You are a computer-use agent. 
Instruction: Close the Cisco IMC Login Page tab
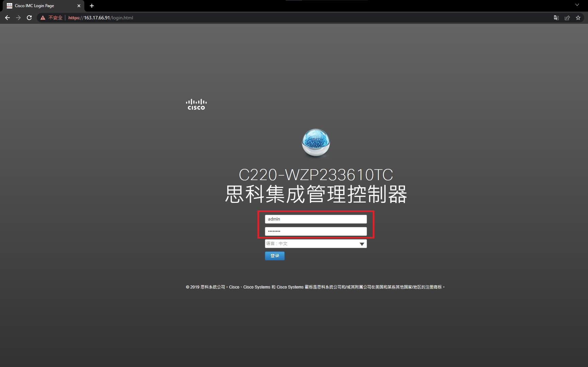coord(79,6)
